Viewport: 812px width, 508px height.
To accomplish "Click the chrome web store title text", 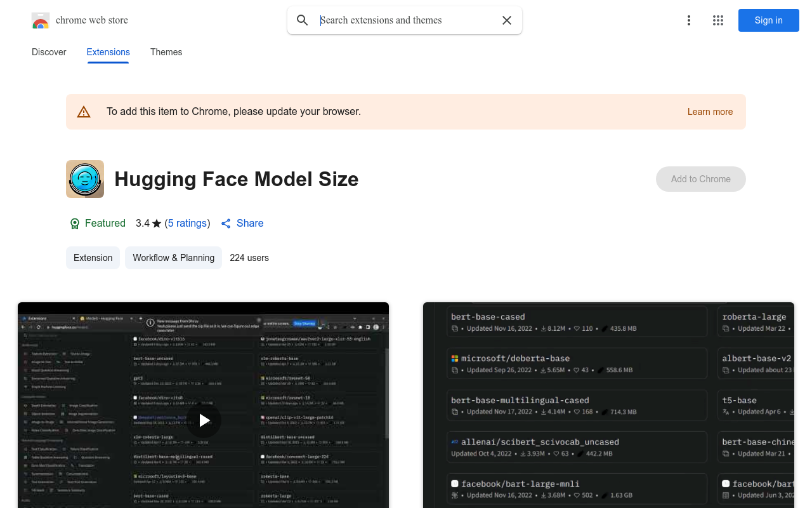I will [x=92, y=20].
